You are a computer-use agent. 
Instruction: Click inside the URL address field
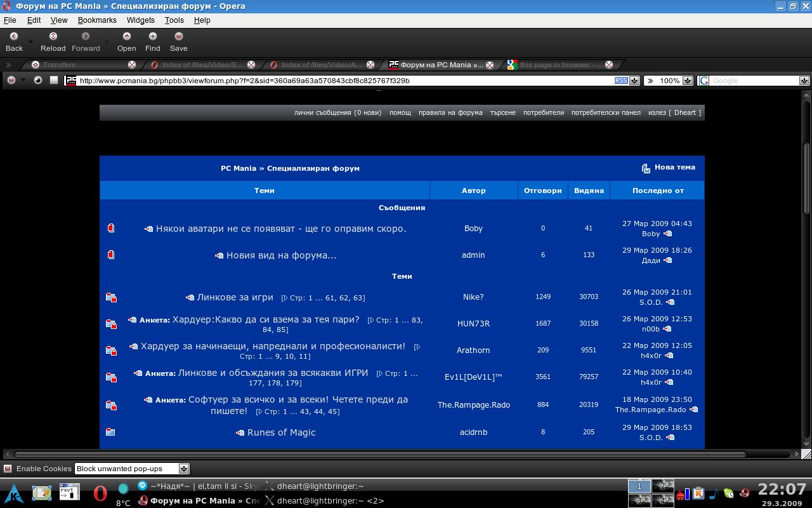pyautogui.click(x=346, y=81)
